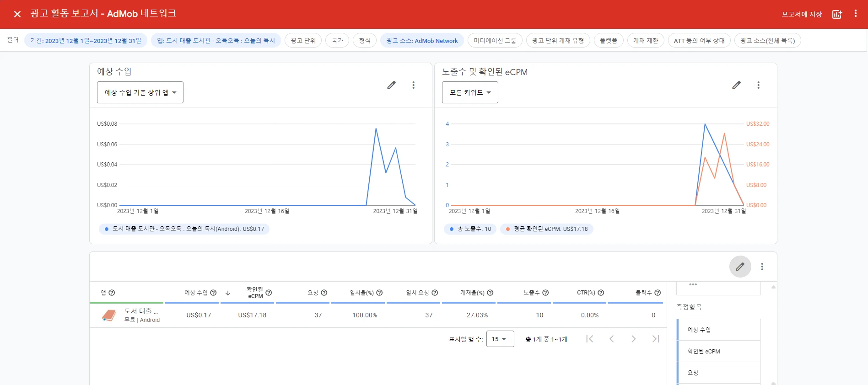Screen dimensions: 868x385
Task: Click the 100.00% 일치율 cell
Action: coord(365,315)
